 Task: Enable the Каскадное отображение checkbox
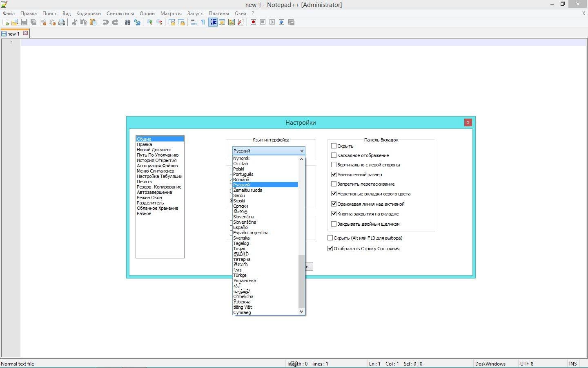pos(334,155)
